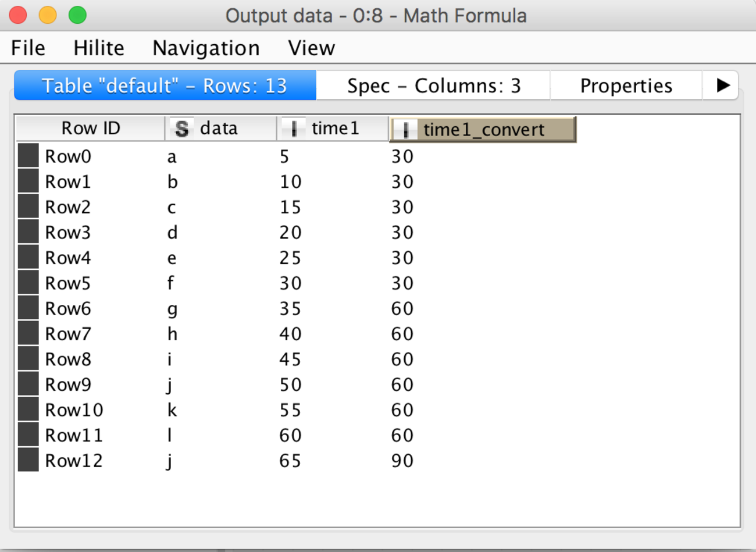Select the Table "default" - Rows: 13 tab
The height and width of the screenshot is (552, 756).
165,86
